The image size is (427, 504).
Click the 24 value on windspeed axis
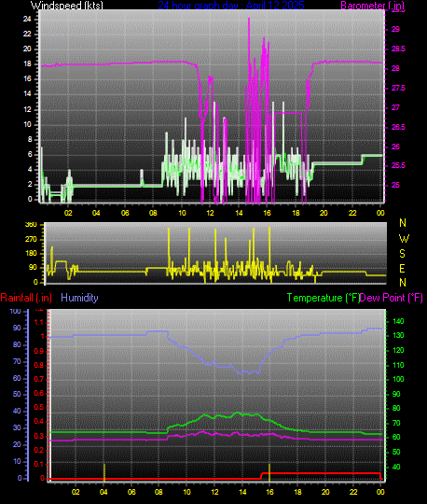(27, 19)
